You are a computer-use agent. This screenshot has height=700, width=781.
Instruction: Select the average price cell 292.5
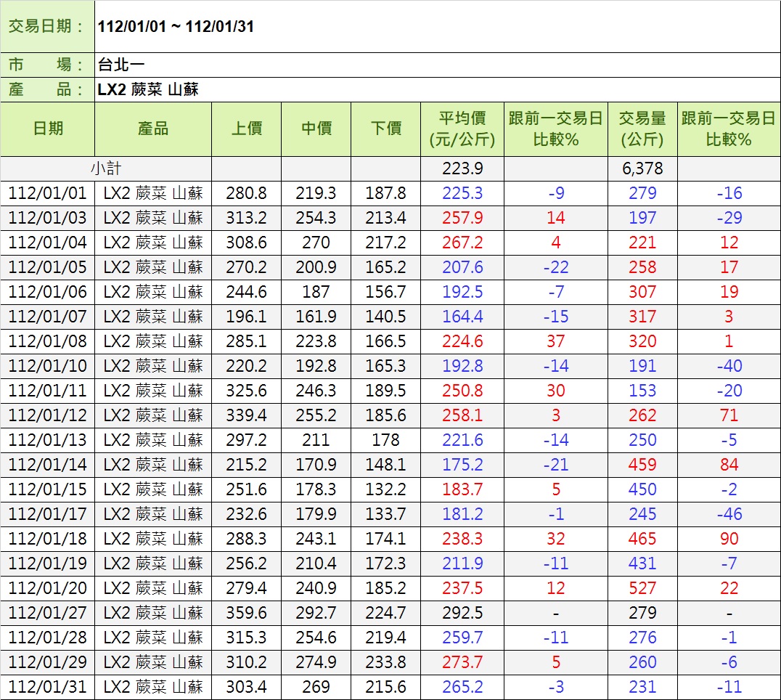click(x=462, y=613)
